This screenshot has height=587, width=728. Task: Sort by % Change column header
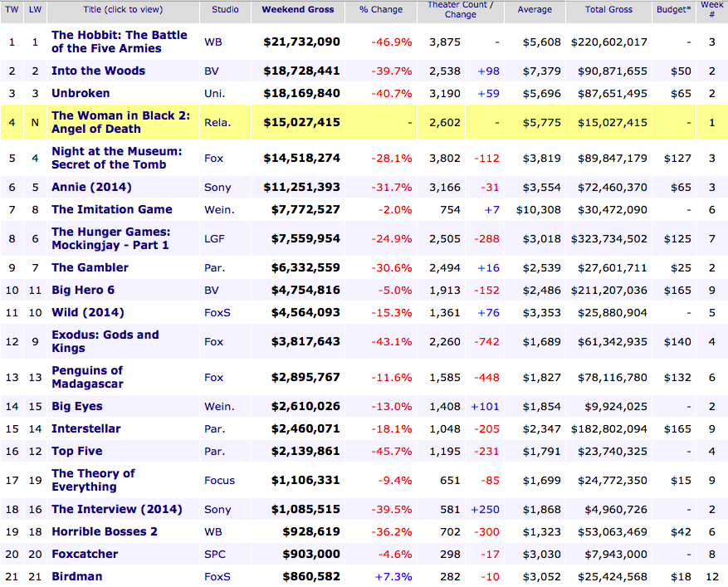click(381, 9)
